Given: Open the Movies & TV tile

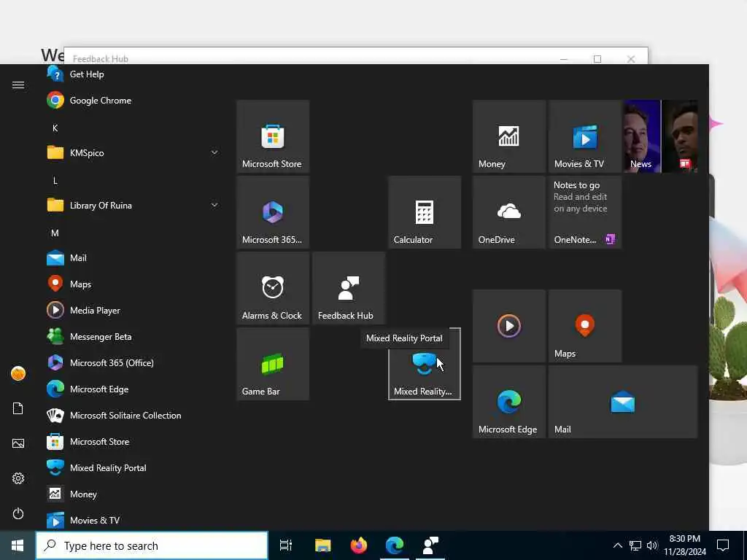Looking at the screenshot, I should 585,136.
